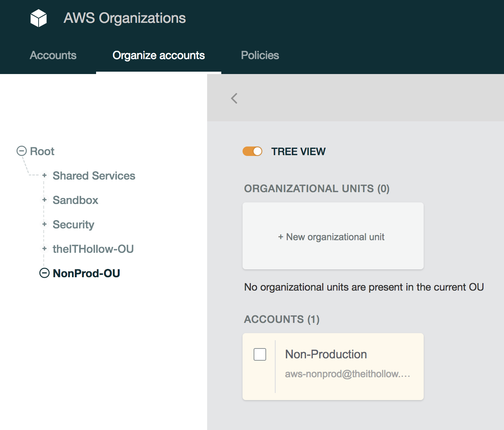Select the Organize accounts tab
The image size is (504, 430).
click(x=159, y=56)
